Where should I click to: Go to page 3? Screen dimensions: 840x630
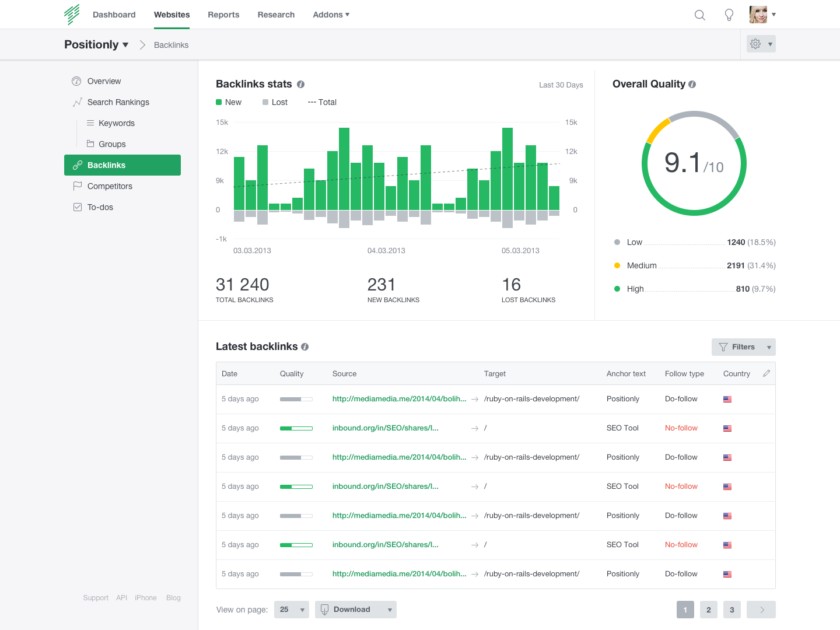(732, 610)
